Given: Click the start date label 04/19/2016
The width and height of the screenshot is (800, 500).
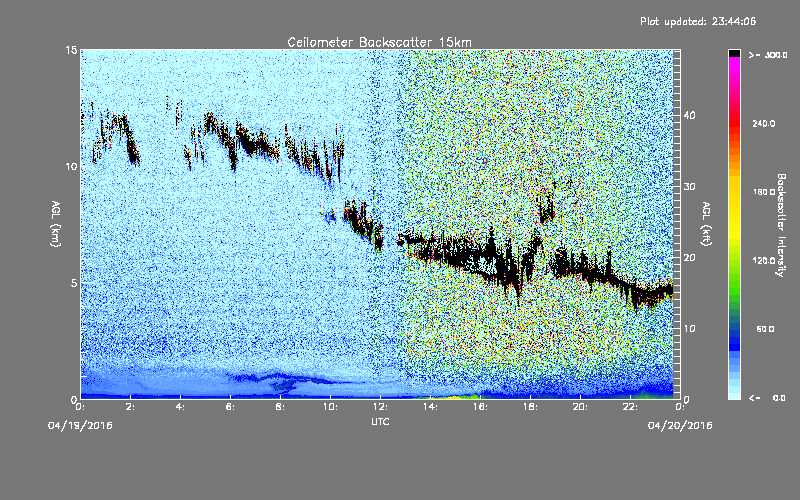Looking at the screenshot, I should pyautogui.click(x=80, y=425).
